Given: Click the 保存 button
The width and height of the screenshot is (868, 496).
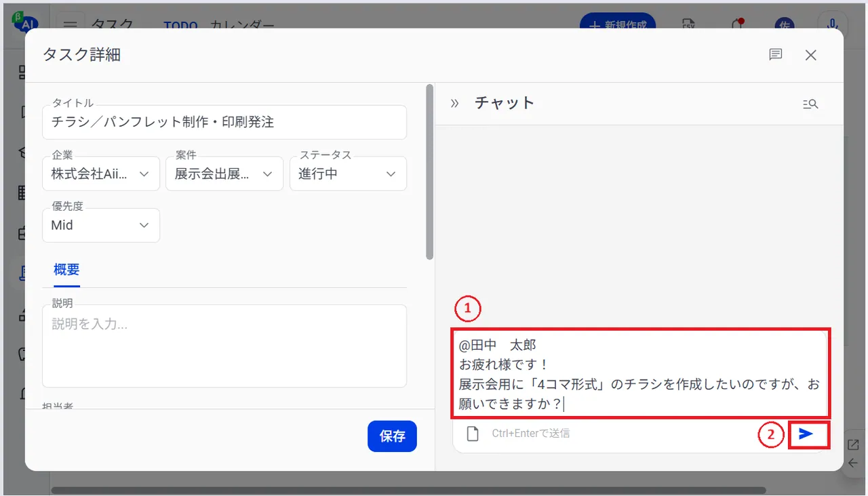Looking at the screenshot, I should click(392, 436).
